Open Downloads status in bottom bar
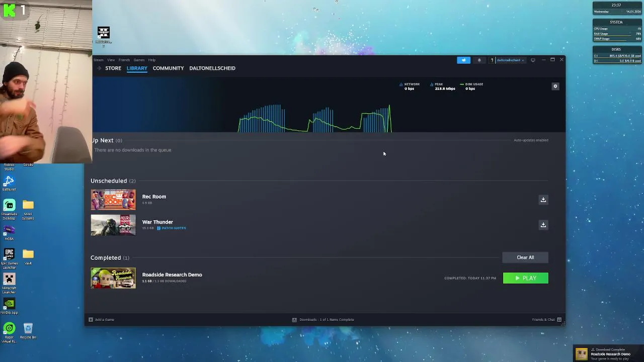 click(324, 319)
